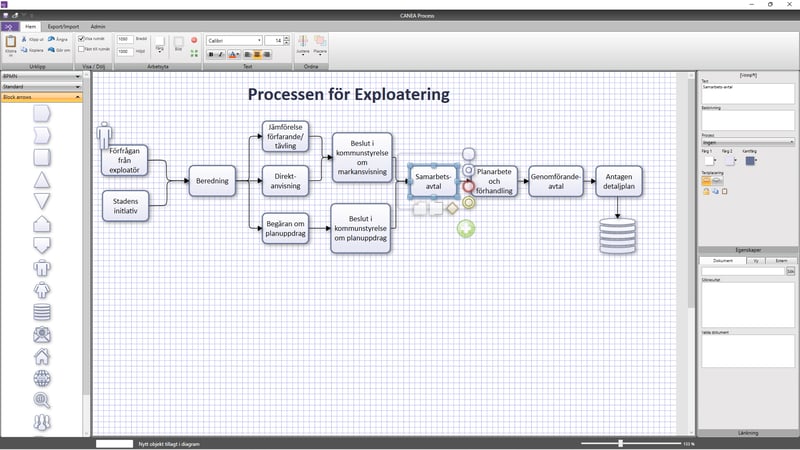This screenshot has width=800, height=450.
Task: Select the Beredning process box
Action: [x=212, y=181]
